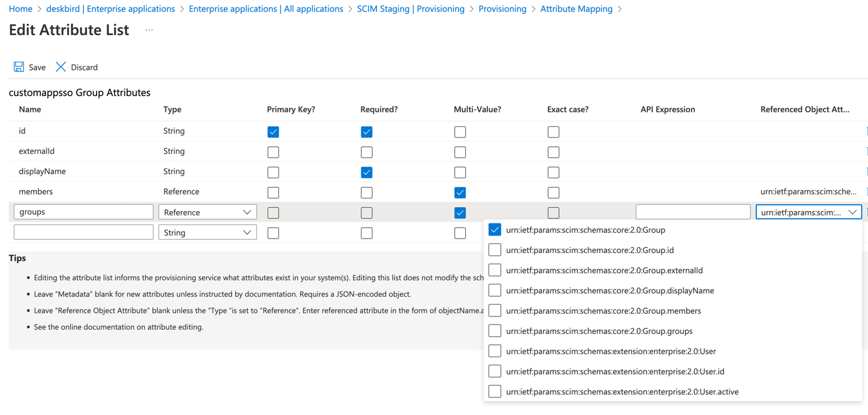868x415 pixels.
Task: Expand the String type dropdown in empty row
Action: coord(208,232)
